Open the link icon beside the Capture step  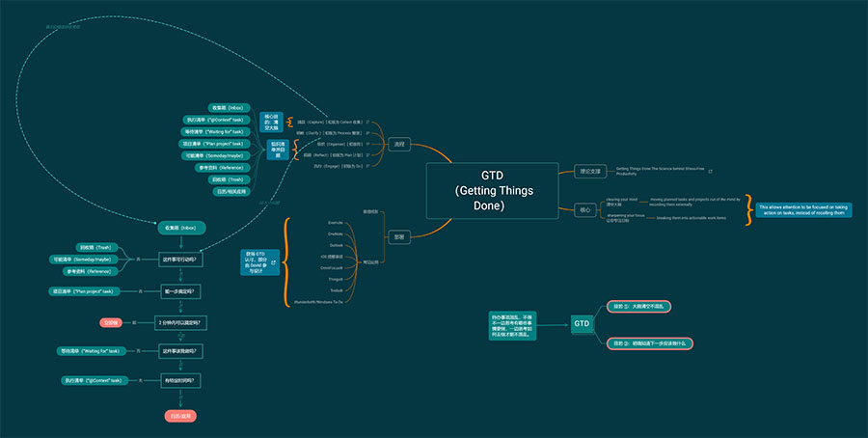coord(368,122)
